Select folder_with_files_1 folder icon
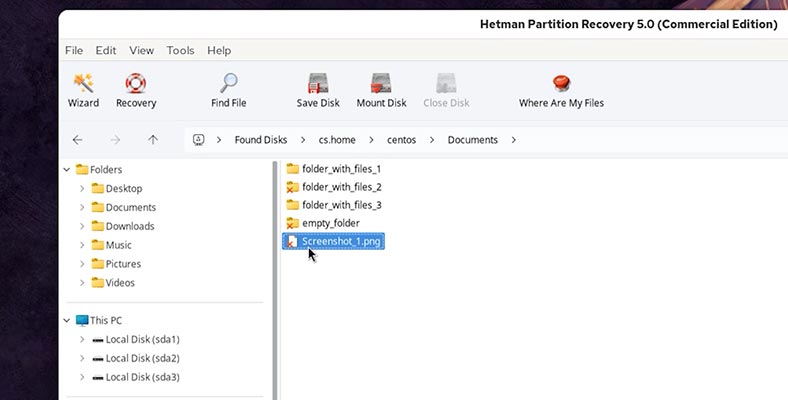This screenshot has height=400, width=788. tap(292, 169)
